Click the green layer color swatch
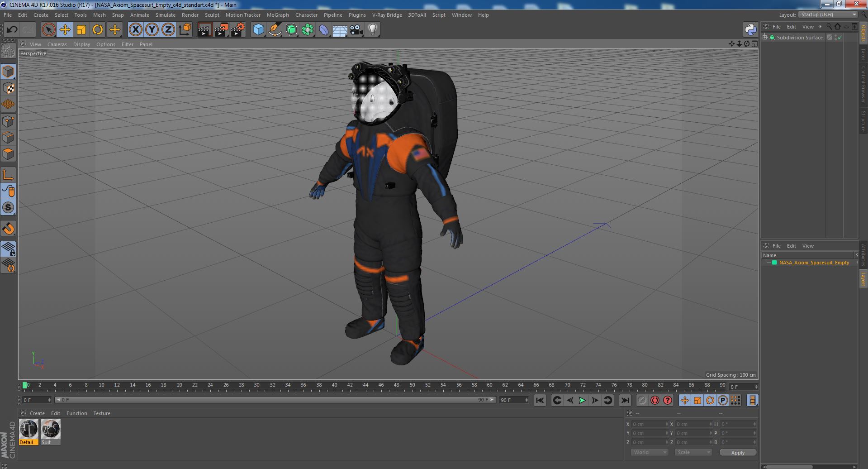The image size is (868, 469). (774, 263)
